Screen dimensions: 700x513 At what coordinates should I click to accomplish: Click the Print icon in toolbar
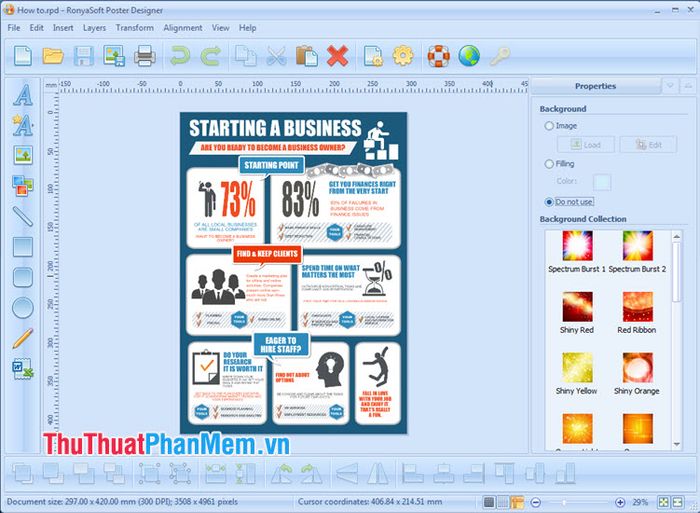(145, 55)
